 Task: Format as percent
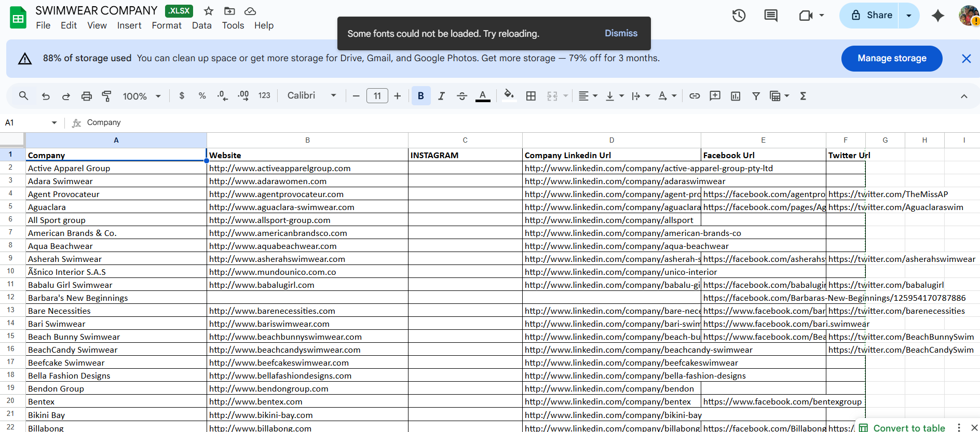(x=202, y=96)
